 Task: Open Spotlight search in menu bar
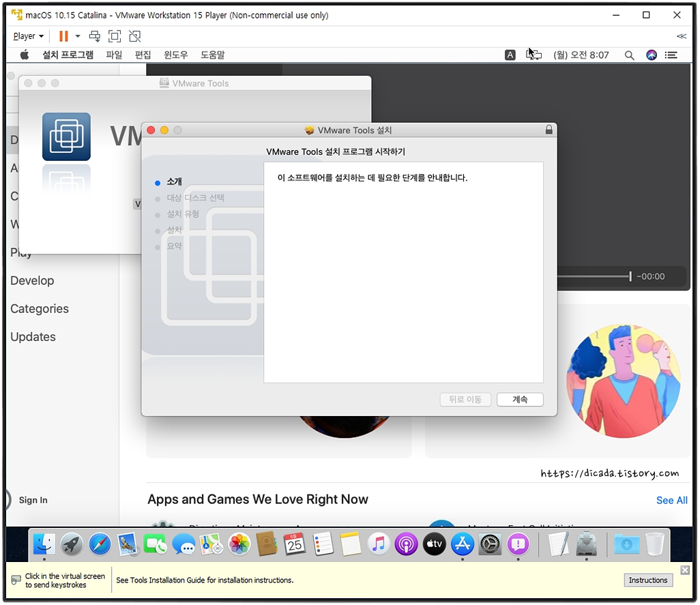[x=629, y=55]
